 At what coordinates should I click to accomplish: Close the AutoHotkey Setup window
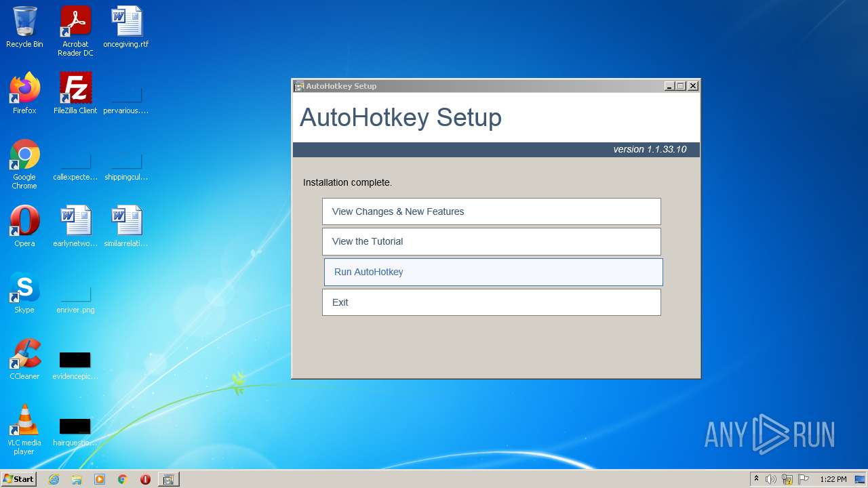[693, 86]
